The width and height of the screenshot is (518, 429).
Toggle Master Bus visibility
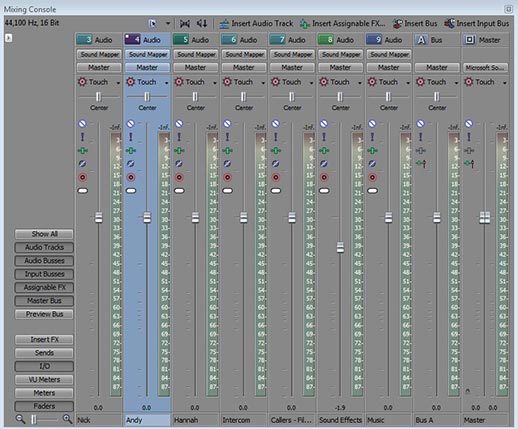[44, 301]
